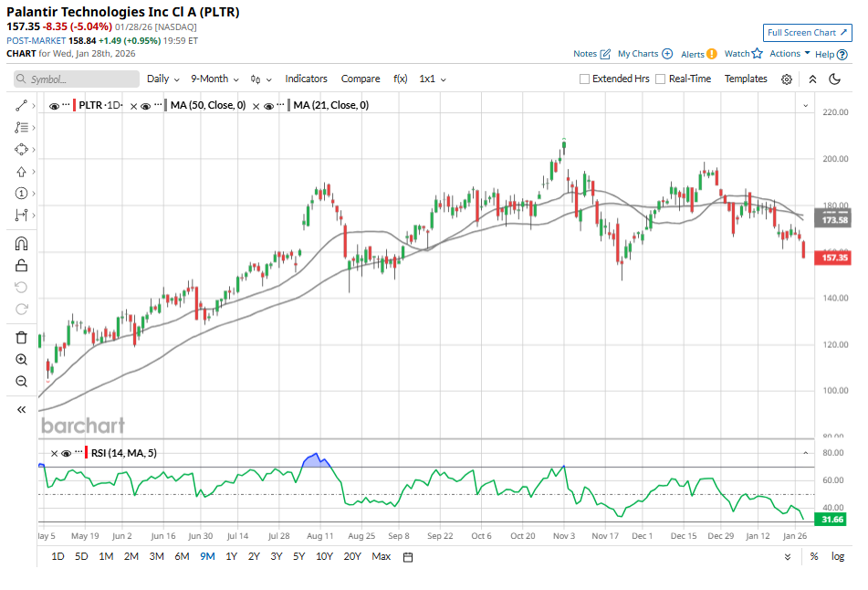This screenshot has height=590, width=868.
Task: Open chart settings gear icon
Action: click(x=787, y=79)
